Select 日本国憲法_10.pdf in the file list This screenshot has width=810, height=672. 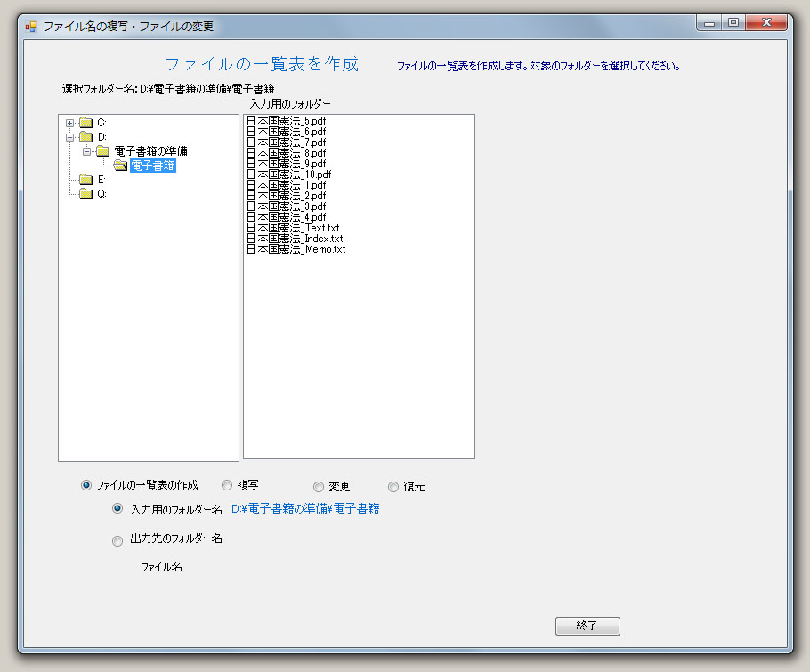click(294, 174)
